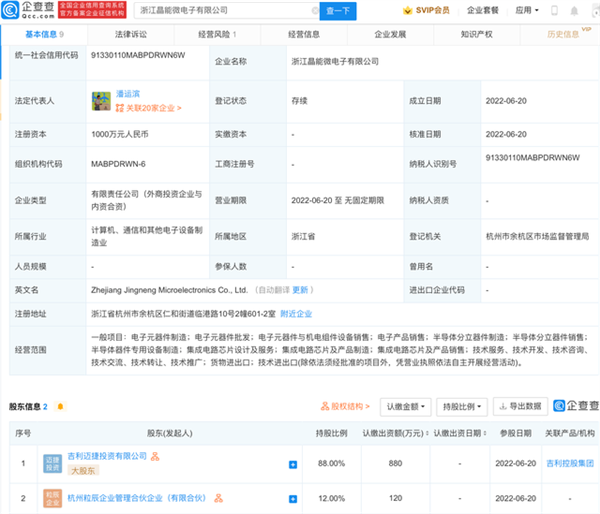Click the equity icon beside 吉利迈捷投资有限公司

[155, 456]
